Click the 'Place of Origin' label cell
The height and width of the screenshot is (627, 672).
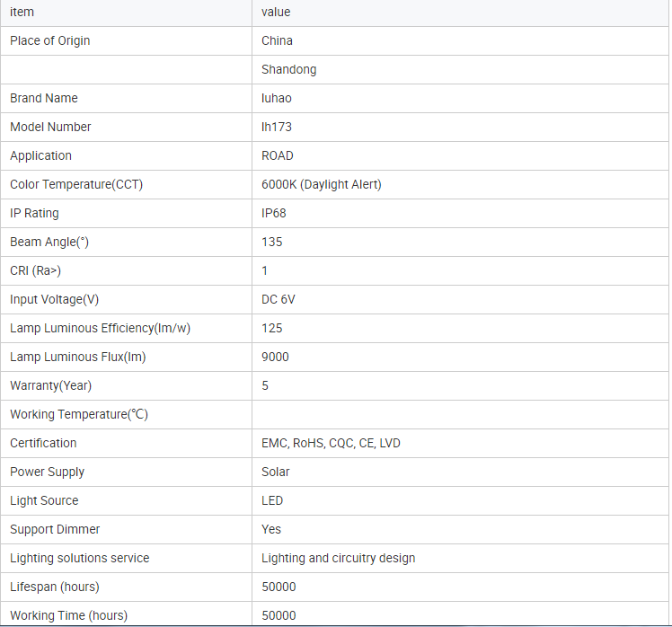tap(50, 40)
